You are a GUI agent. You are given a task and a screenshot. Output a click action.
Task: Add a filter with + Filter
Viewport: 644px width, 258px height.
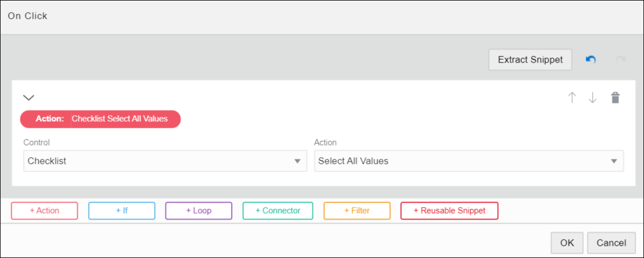[x=357, y=211]
